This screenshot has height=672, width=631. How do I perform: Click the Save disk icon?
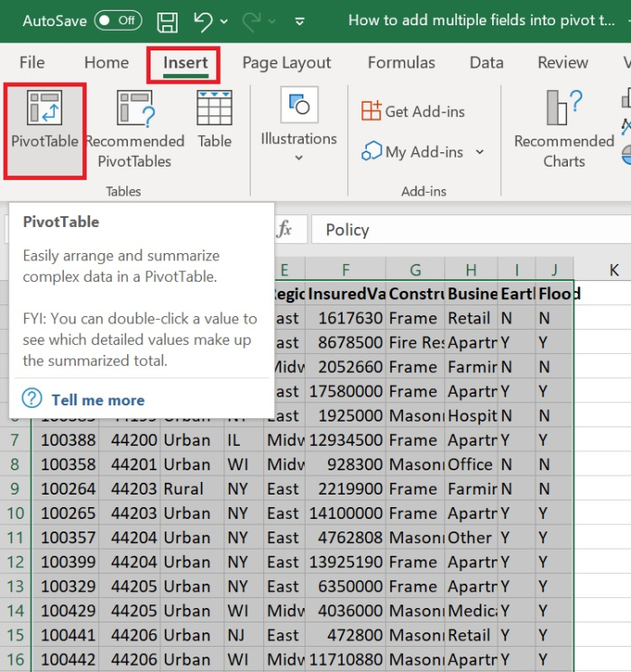pyautogui.click(x=168, y=20)
